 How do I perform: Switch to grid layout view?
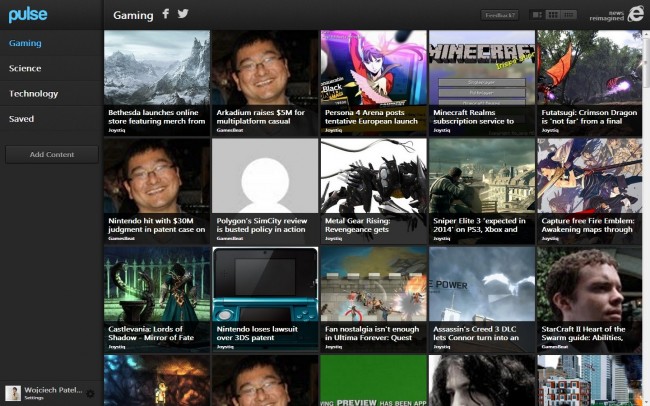pos(553,15)
